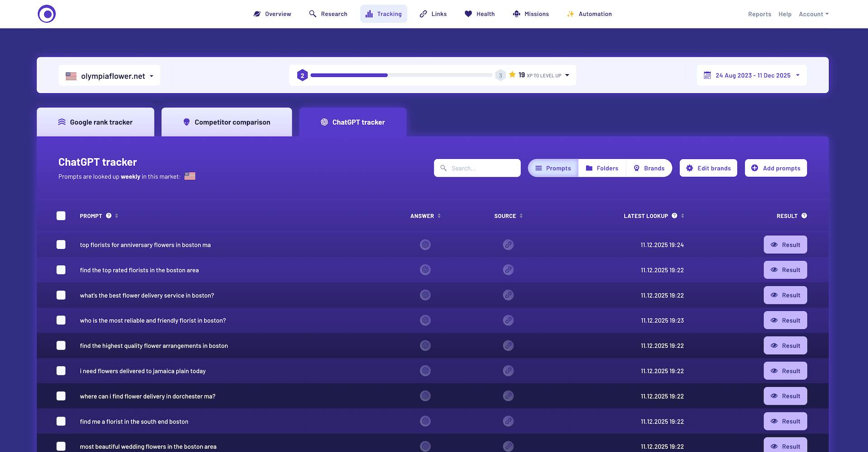
Task: Click the source link icon for the Dorchester delivery prompt
Action: click(x=508, y=396)
